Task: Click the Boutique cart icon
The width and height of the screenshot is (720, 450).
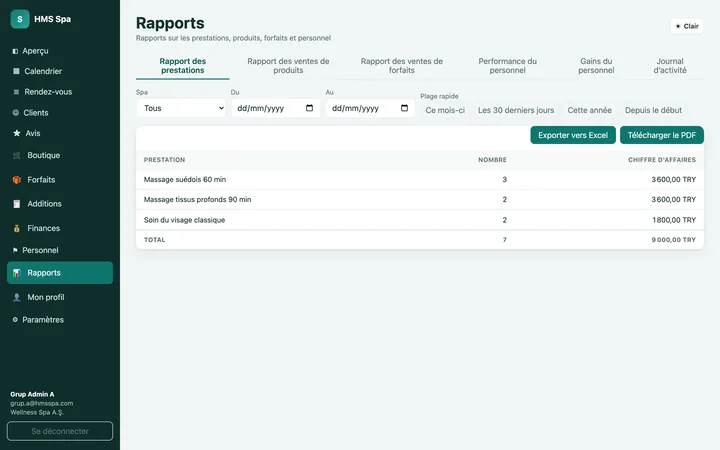Action: (x=17, y=156)
